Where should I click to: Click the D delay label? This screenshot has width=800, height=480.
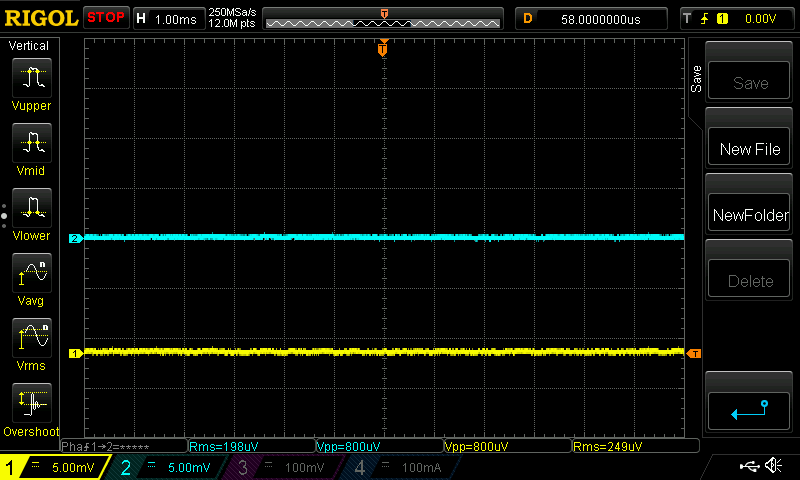[528, 19]
